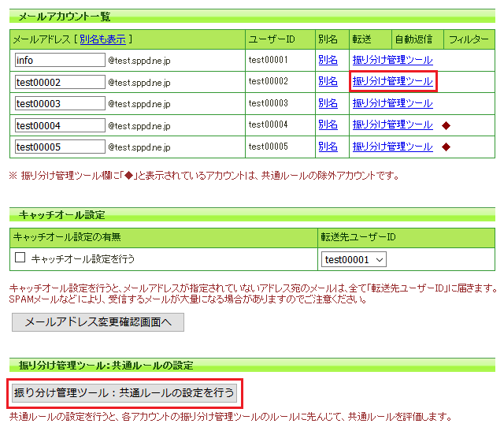
Task: Open 別名 link for test00004
Action: point(328,124)
